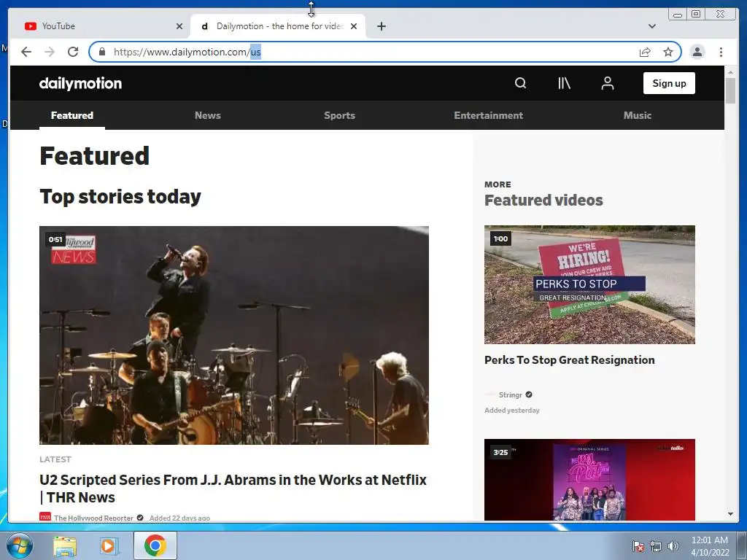Open the Windows Start button
Viewport: 747px width, 560px height.
click(20, 545)
